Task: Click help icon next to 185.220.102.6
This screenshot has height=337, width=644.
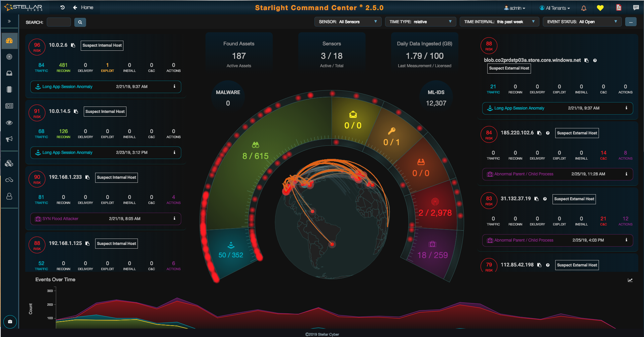Action: click(x=548, y=133)
